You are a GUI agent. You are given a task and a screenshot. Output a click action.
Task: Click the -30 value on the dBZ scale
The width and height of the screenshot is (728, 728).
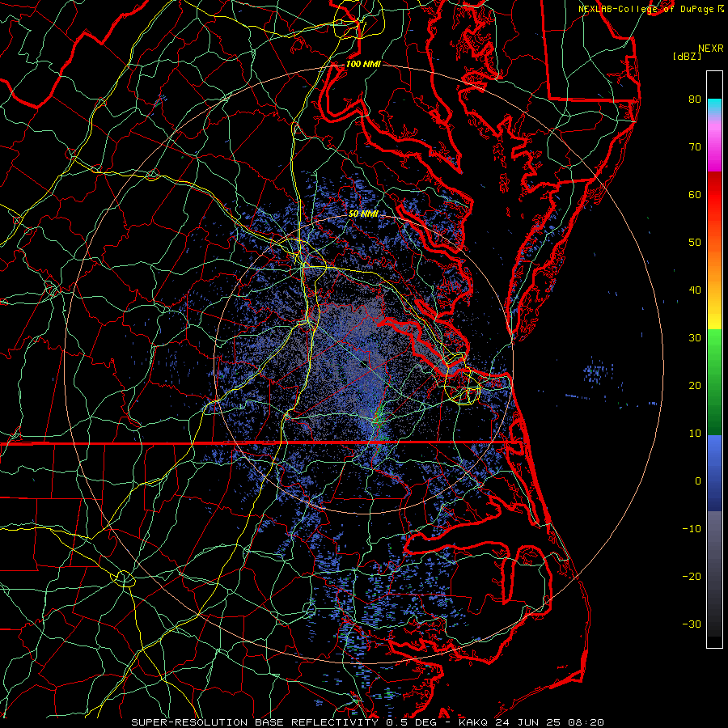pos(692,624)
